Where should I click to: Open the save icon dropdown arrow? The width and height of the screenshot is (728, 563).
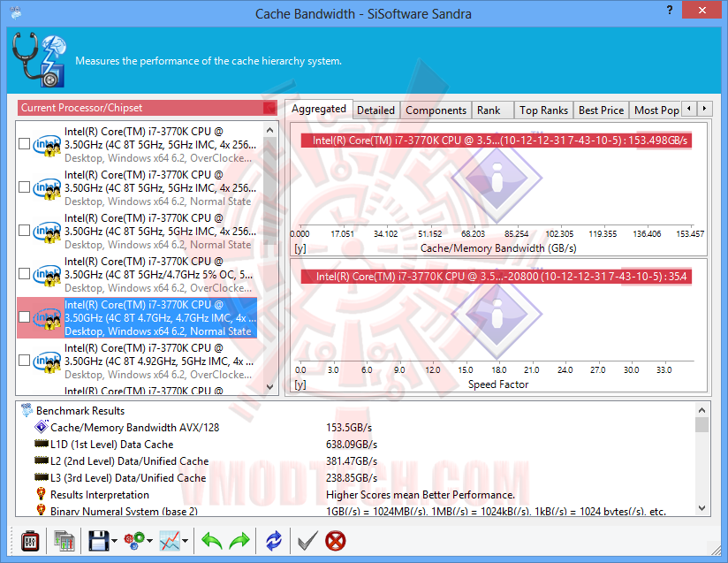point(114,541)
